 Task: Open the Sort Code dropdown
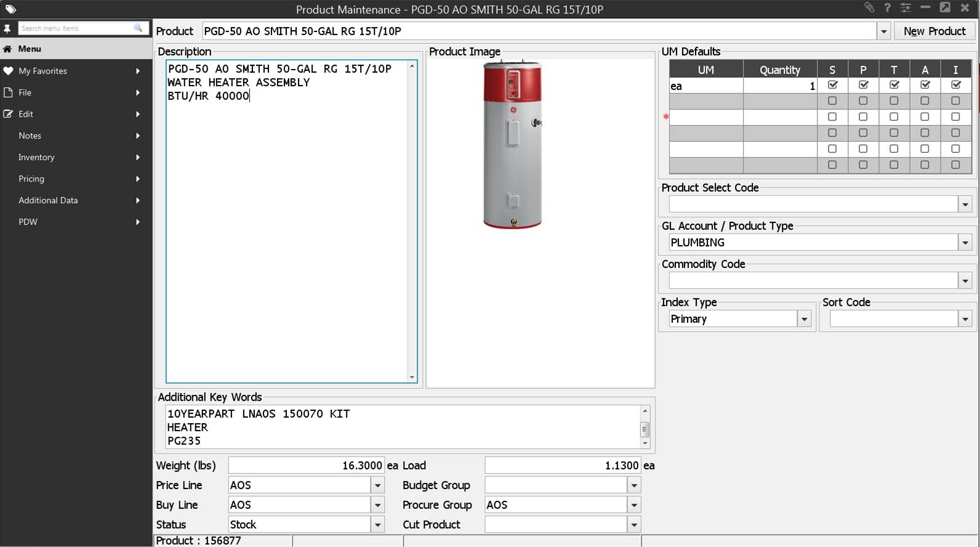(x=965, y=319)
